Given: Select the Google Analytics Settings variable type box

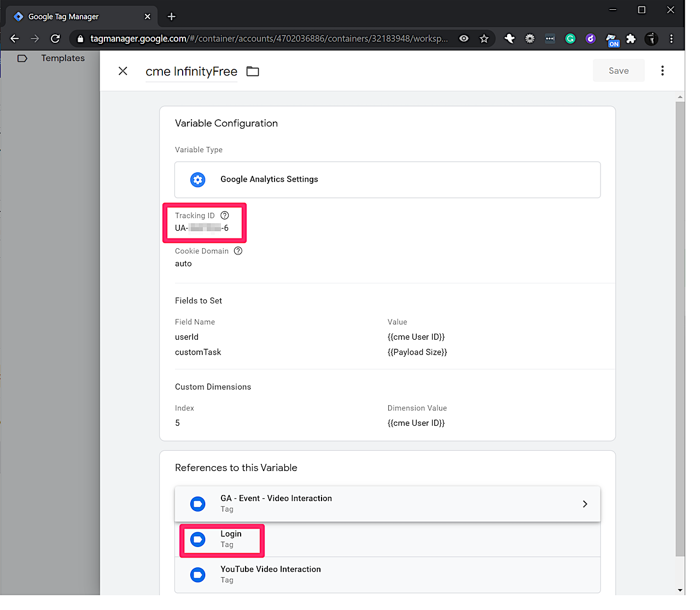Looking at the screenshot, I should click(x=387, y=179).
